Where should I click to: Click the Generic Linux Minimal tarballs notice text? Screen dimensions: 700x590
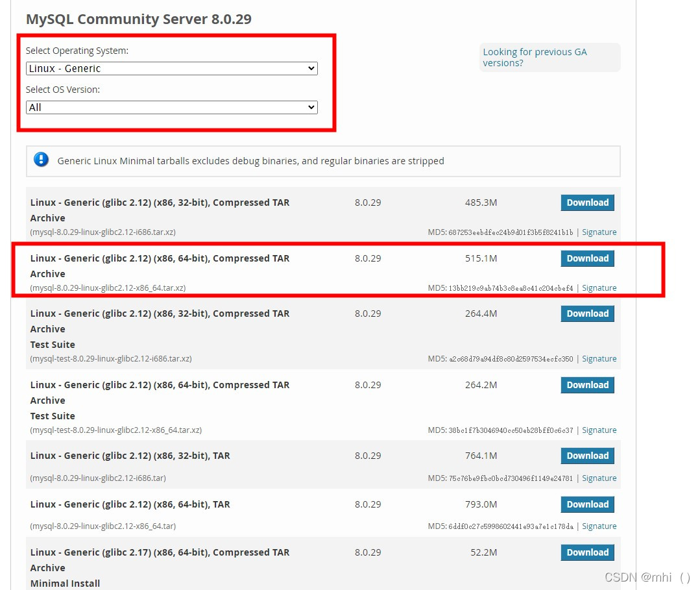tap(250, 161)
